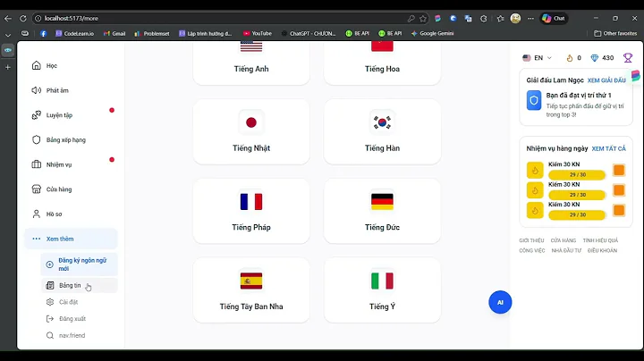The image size is (644, 361).
Task: Open Bảng tin news feed
Action: pyautogui.click(x=80, y=286)
